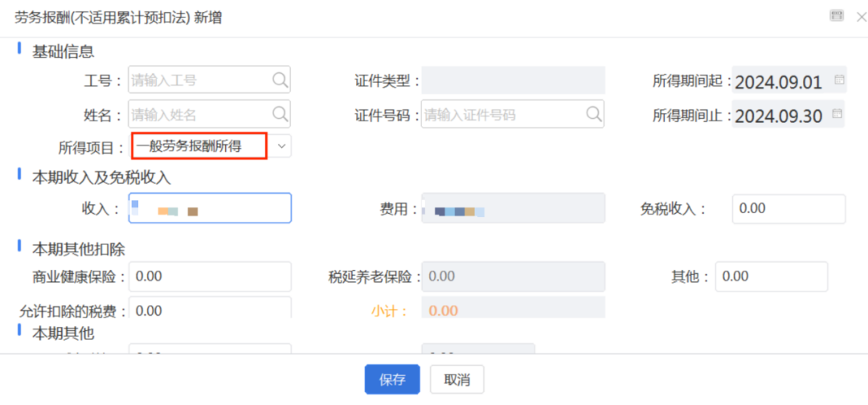Click the 允许扣除的税费 field
Viewport: 868px width, 405px height.
(210, 308)
